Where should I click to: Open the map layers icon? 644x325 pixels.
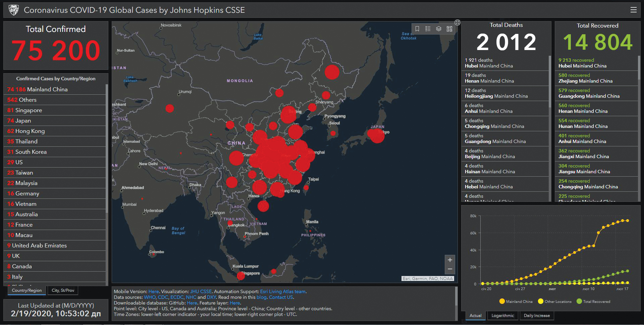439,29
